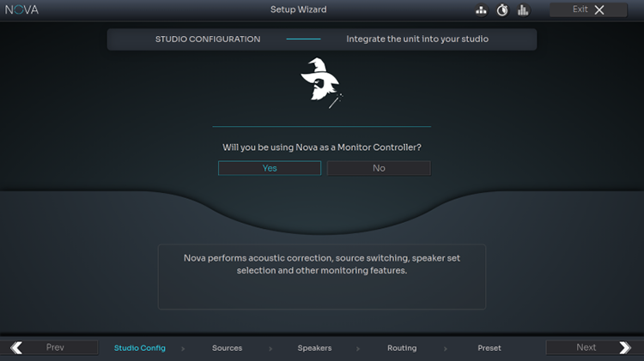Click 'Integrate the unit into your studio' text
The height and width of the screenshot is (361, 644).
(417, 39)
